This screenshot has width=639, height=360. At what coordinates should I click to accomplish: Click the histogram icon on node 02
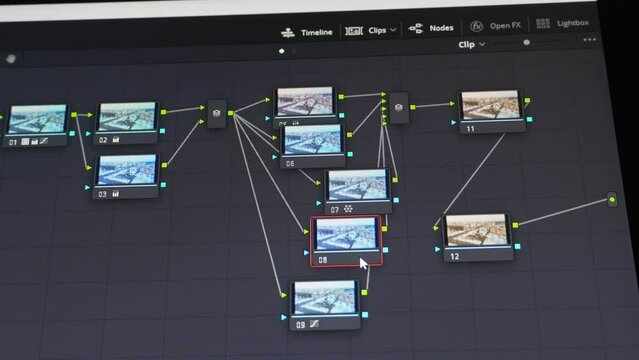[x=116, y=140]
